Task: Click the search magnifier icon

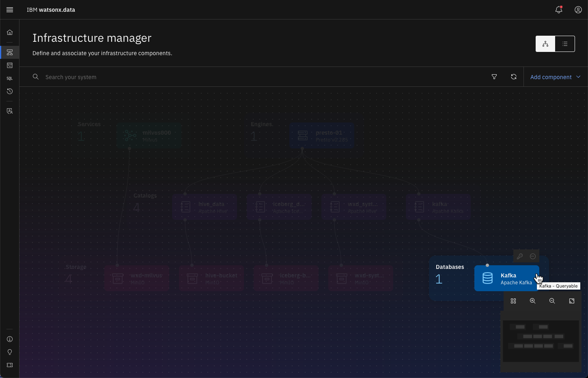Action: click(x=36, y=77)
